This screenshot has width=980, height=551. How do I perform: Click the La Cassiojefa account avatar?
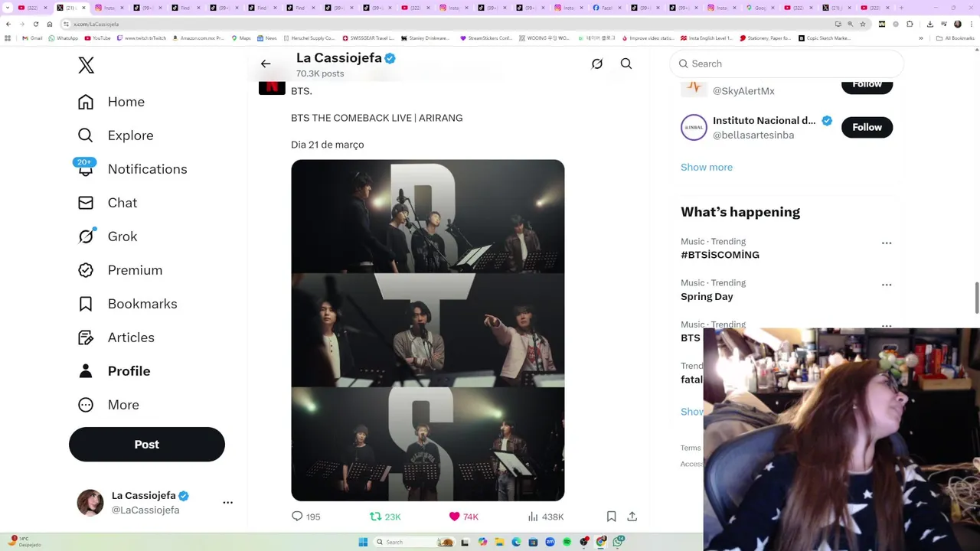90,503
